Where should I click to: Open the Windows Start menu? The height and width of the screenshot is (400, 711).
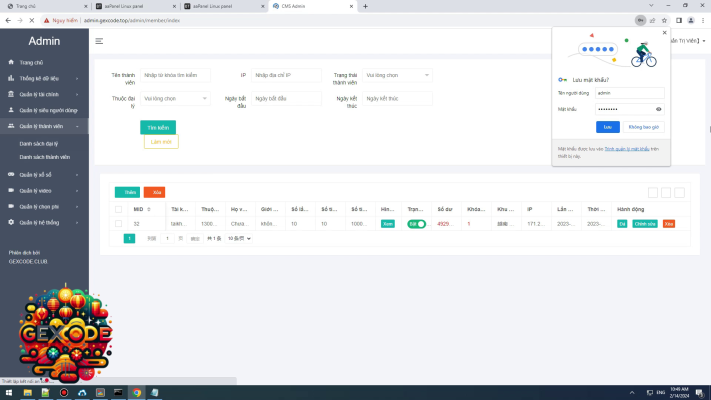coord(9,393)
